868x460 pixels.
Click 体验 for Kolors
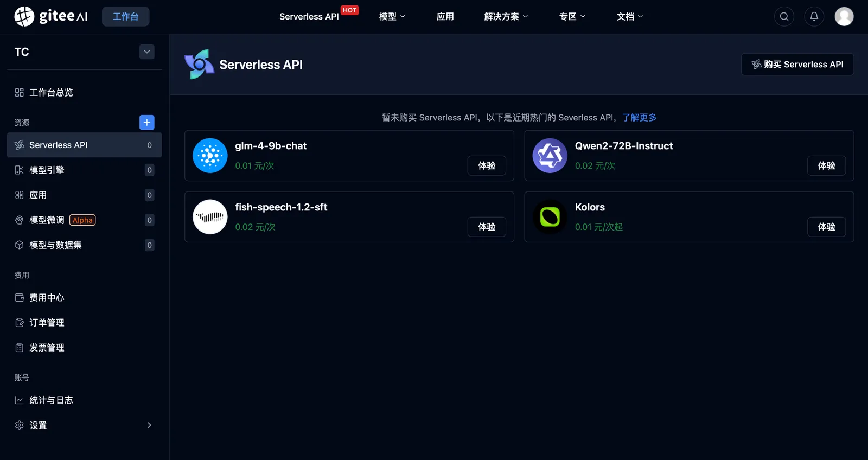tap(826, 227)
